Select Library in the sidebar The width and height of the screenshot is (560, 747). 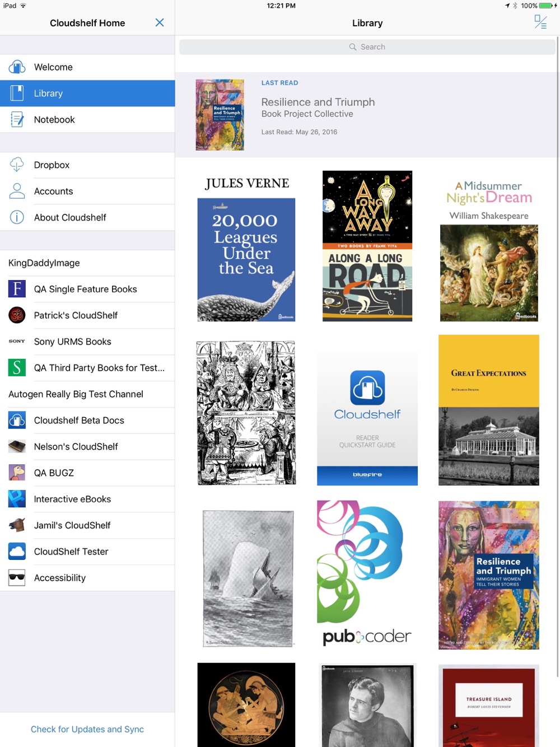point(87,93)
